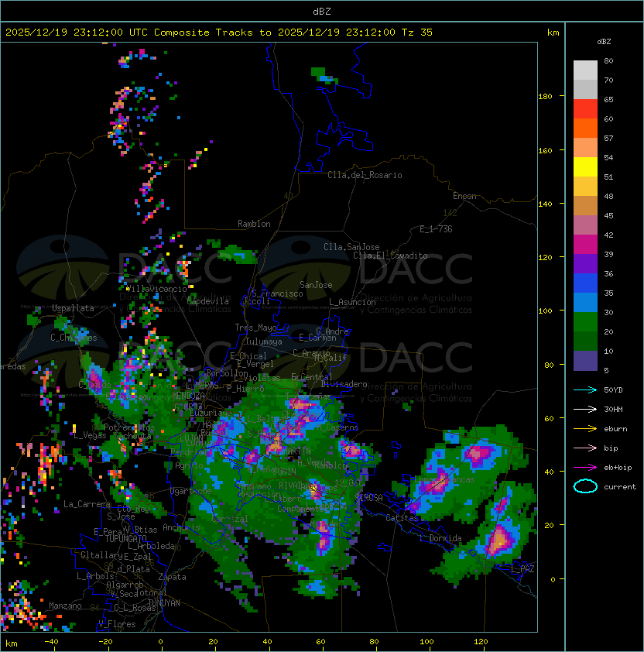Click the white 30HM track arrow in legend
The width and height of the screenshot is (644, 652).
[585, 410]
